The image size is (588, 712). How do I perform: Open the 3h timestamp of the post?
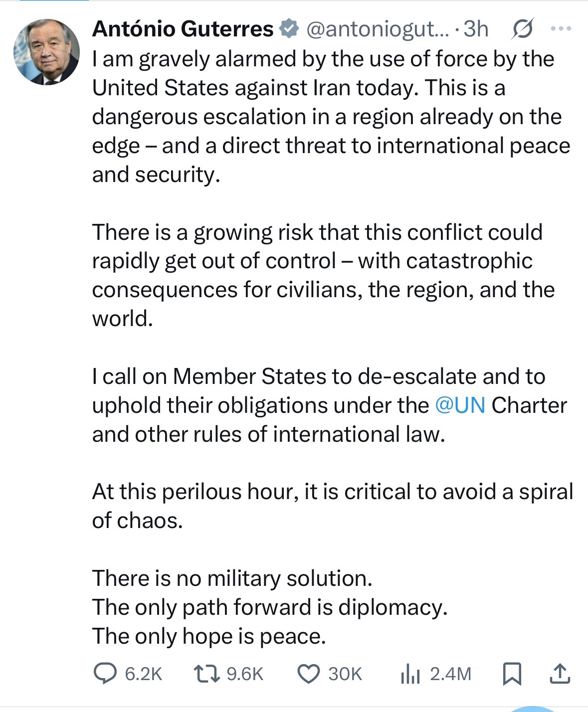pyautogui.click(x=476, y=29)
